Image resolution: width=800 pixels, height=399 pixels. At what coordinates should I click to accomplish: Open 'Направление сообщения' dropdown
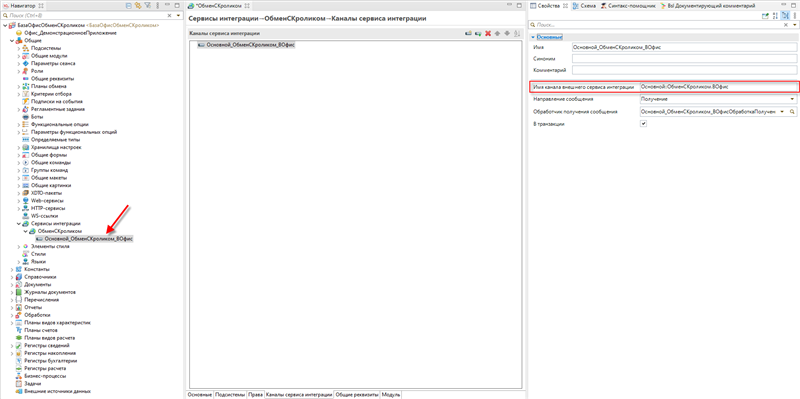pos(792,99)
